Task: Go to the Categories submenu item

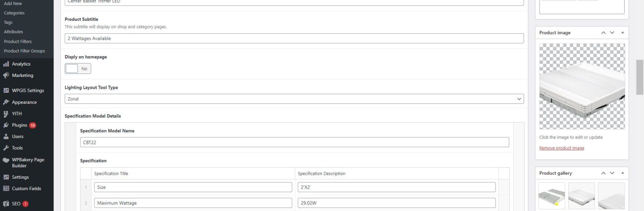Action: 14,13
